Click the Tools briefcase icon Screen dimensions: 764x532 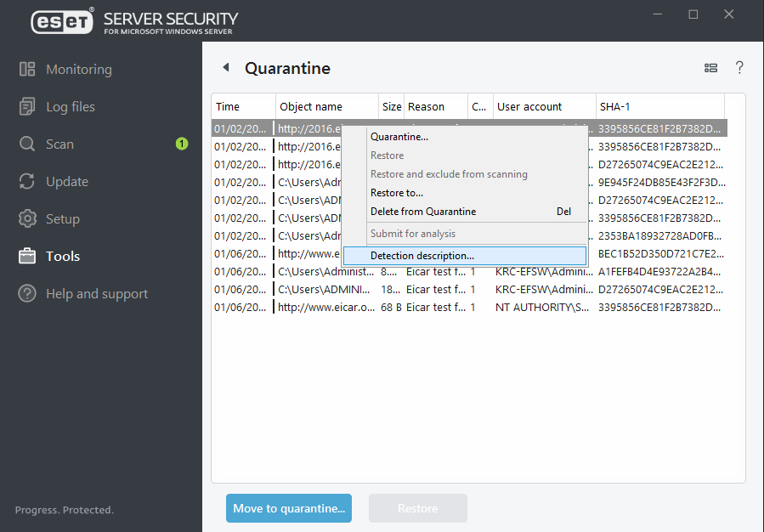(x=27, y=257)
